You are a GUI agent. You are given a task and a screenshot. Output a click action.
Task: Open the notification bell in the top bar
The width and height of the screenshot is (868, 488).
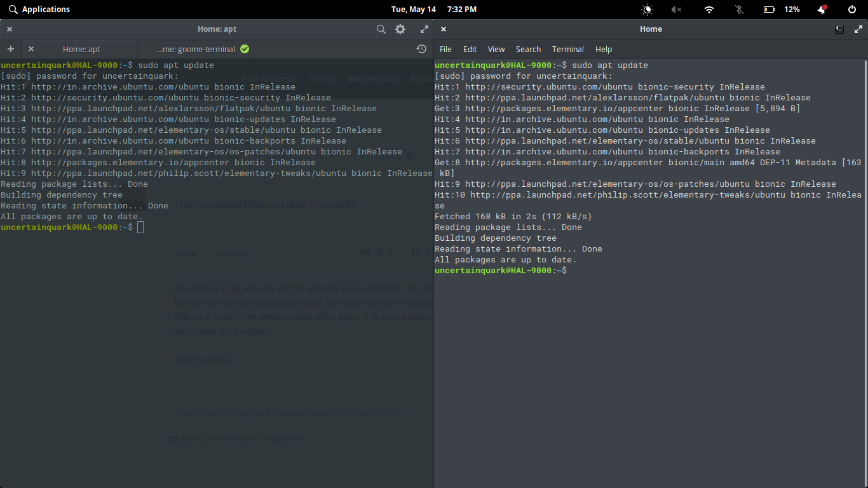(x=821, y=9)
